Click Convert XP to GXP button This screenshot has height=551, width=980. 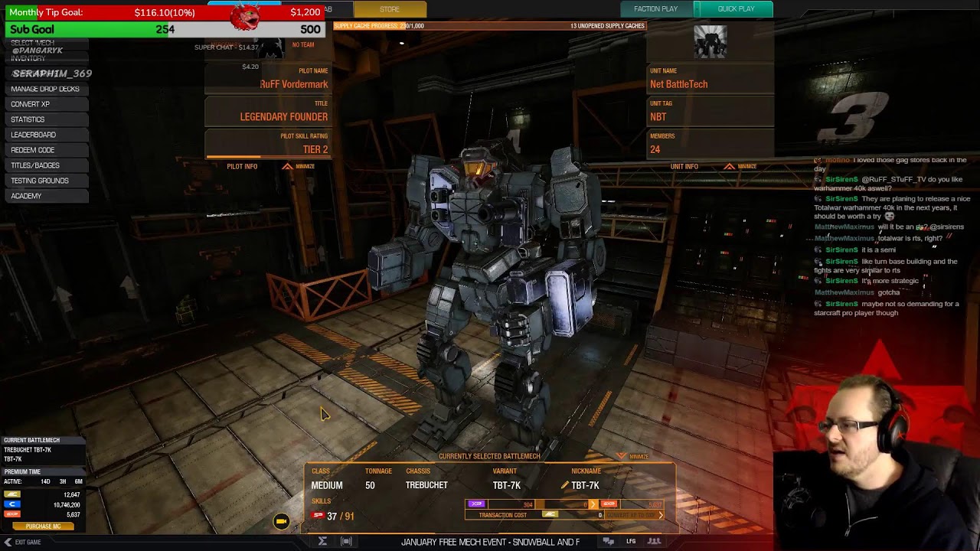635,515
